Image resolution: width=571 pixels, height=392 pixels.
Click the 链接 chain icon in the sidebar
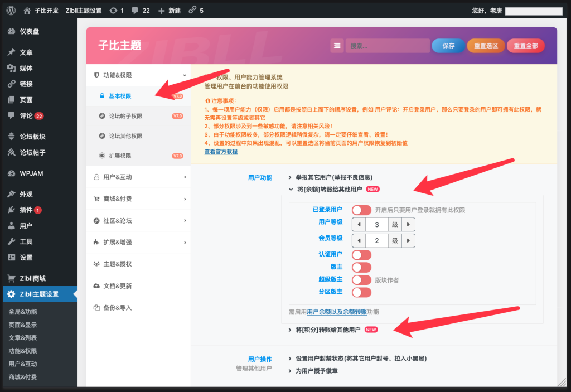coord(12,84)
